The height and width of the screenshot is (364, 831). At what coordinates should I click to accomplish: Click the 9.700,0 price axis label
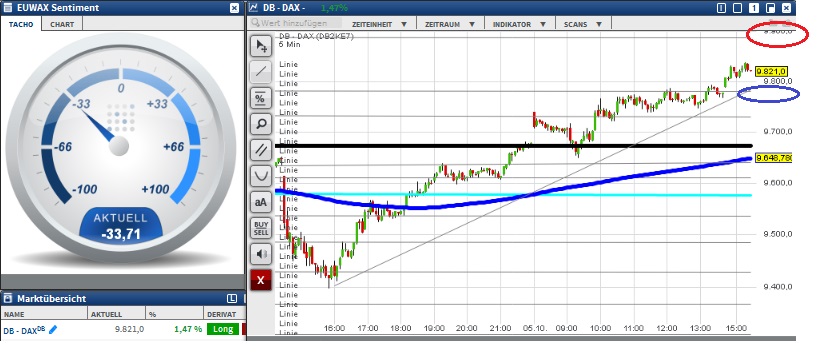point(778,131)
